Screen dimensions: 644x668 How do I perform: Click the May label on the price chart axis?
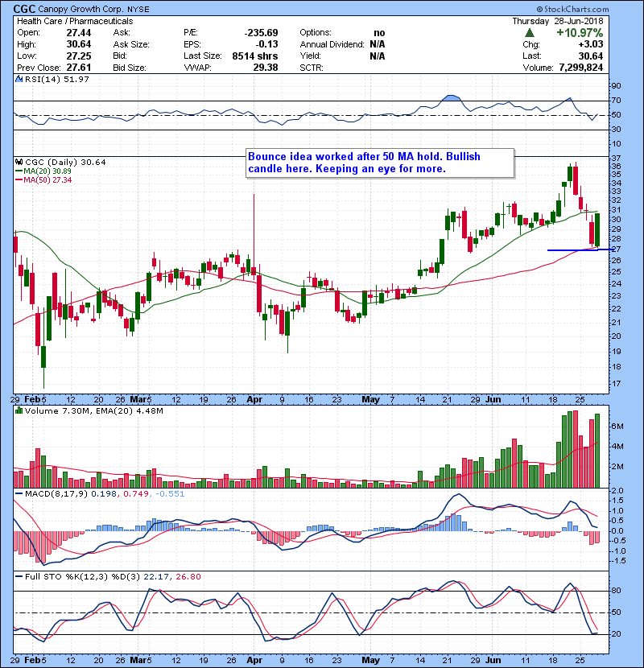click(371, 400)
